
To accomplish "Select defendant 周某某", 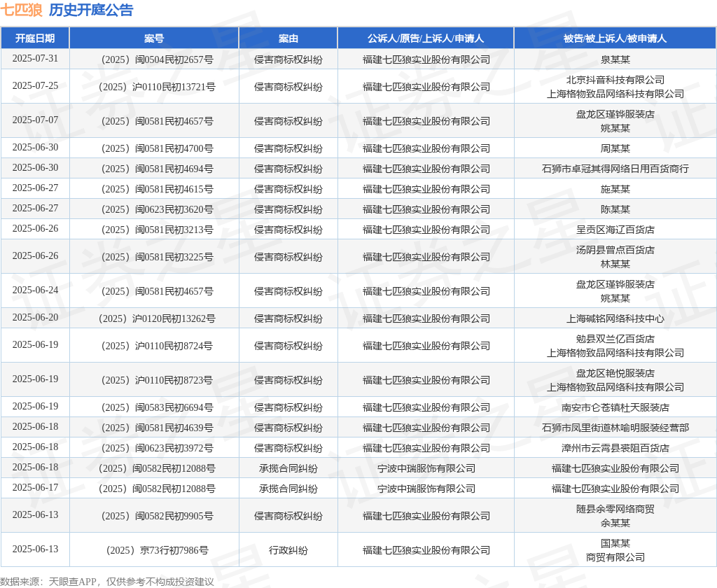I will pos(615,148).
